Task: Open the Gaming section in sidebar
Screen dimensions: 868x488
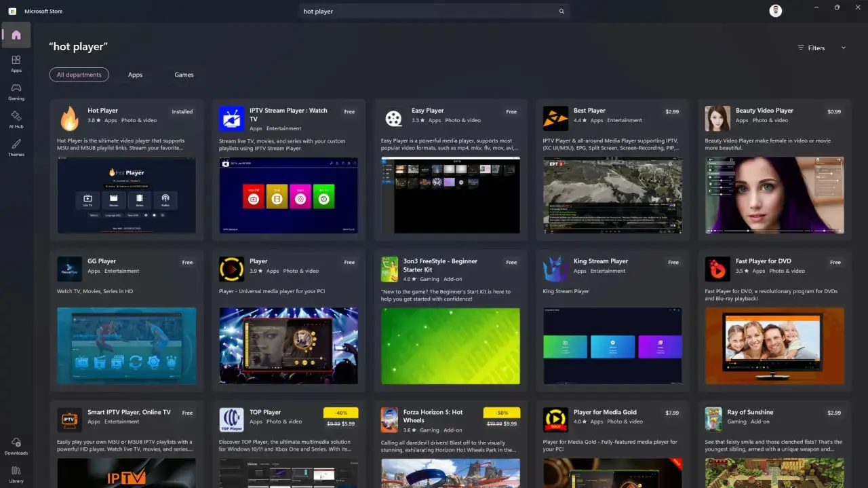Action: click(x=16, y=92)
